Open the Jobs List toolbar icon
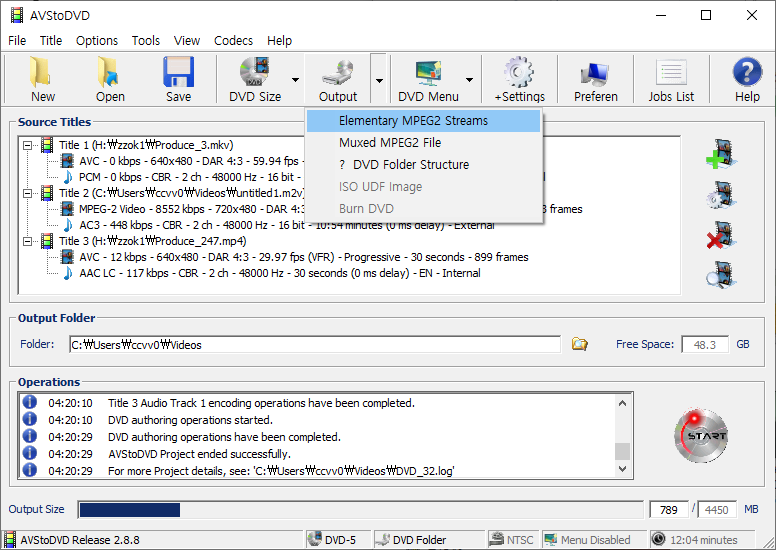This screenshot has height=550, width=776. pyautogui.click(x=671, y=79)
